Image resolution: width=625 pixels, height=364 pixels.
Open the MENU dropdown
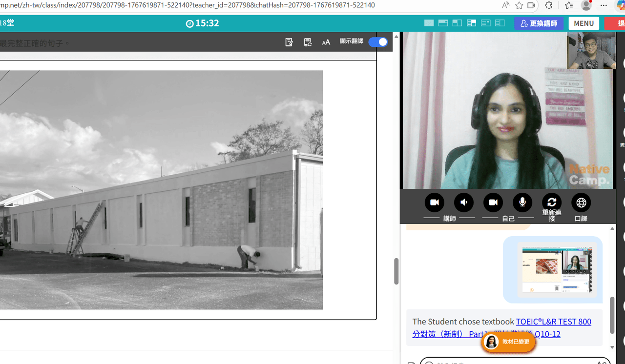tap(584, 23)
